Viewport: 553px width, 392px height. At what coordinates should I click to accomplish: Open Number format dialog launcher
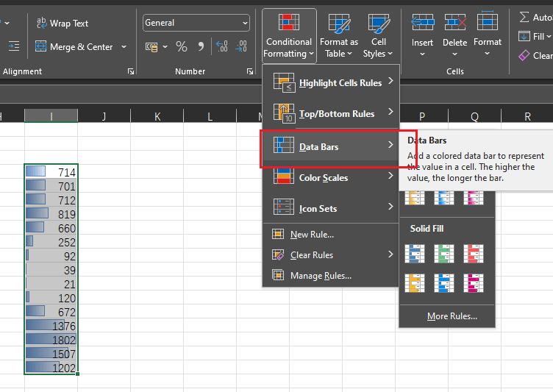250,71
